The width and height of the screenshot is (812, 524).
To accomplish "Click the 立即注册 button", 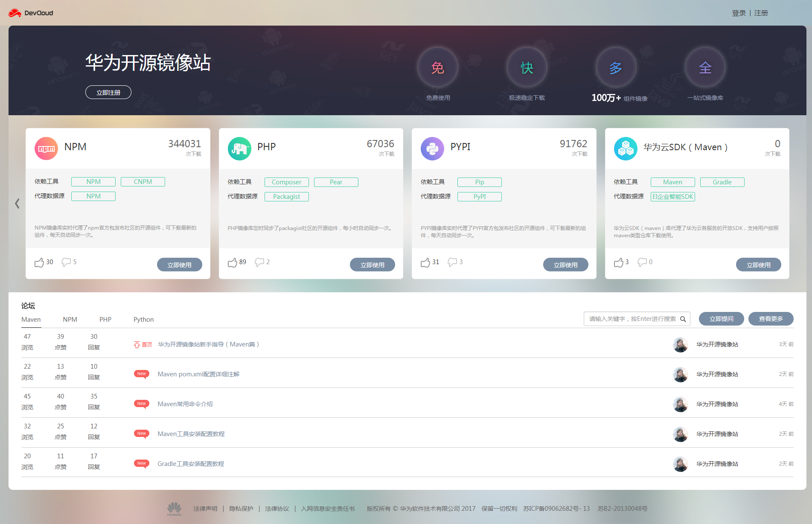I will [x=108, y=92].
